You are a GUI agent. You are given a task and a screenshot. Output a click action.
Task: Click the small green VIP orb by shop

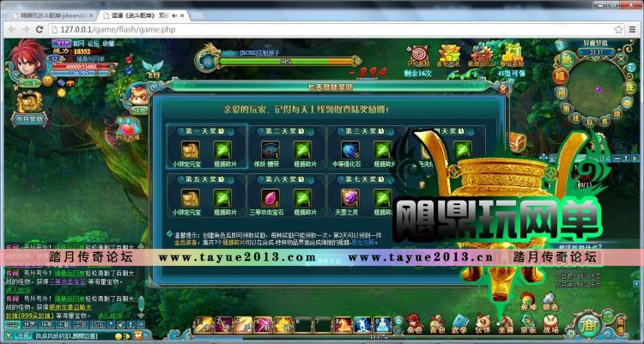pyautogui.click(x=607, y=316)
